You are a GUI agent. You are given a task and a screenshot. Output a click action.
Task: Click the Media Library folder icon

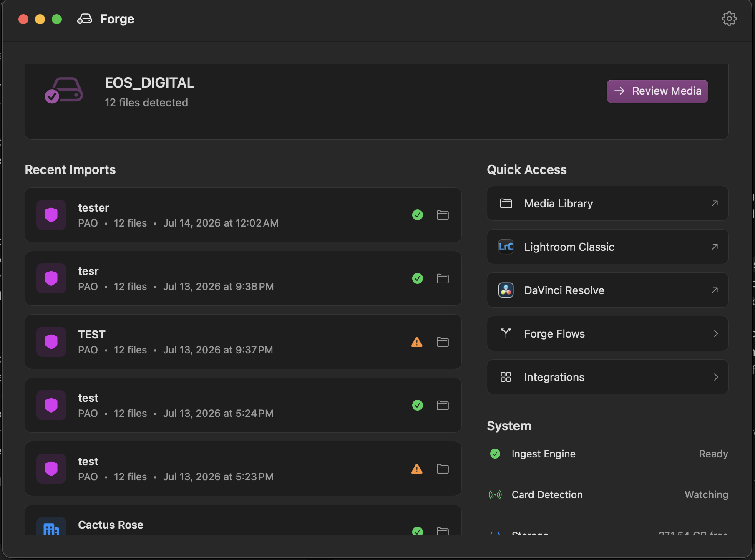(506, 203)
